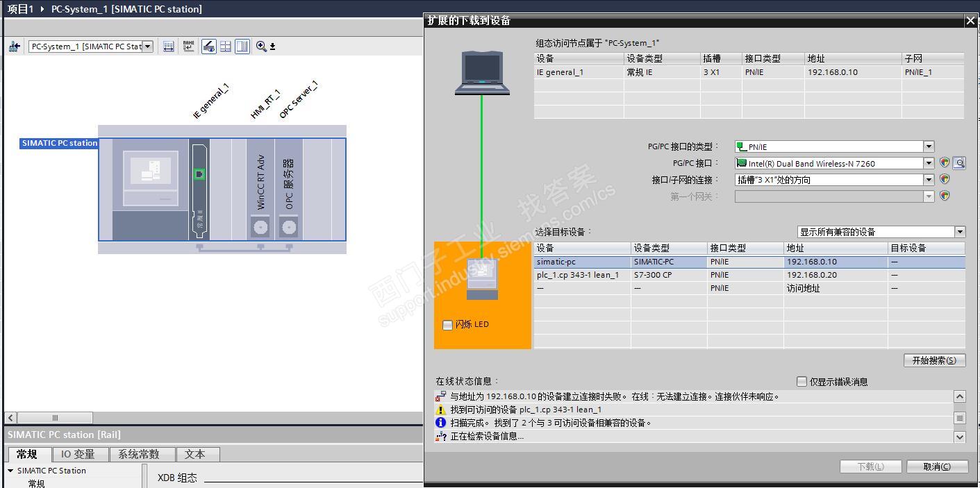Click the shield icon beside subnet connection

[x=945, y=179]
